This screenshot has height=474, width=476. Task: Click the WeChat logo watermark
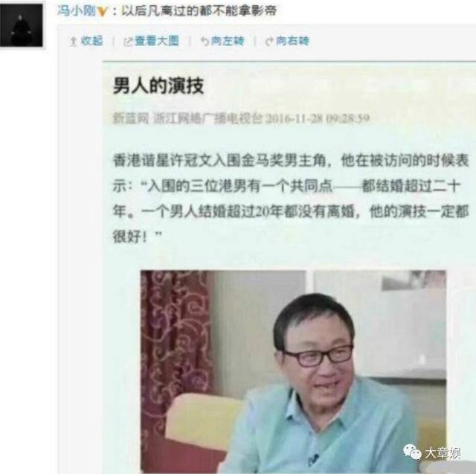(412, 452)
